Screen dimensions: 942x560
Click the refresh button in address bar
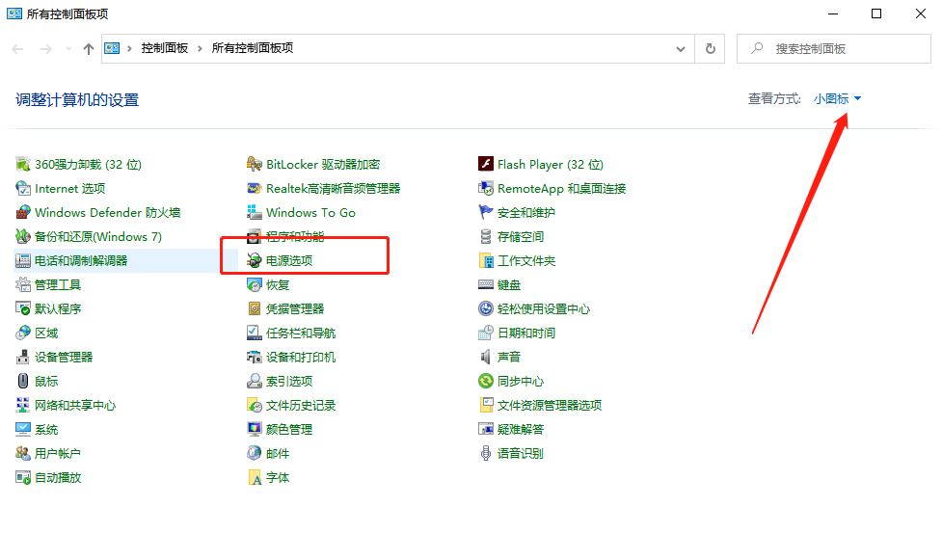click(711, 48)
